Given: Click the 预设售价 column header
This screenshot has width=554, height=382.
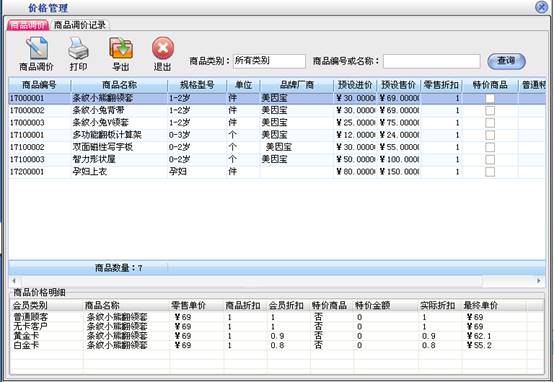Looking at the screenshot, I should pos(399,85).
